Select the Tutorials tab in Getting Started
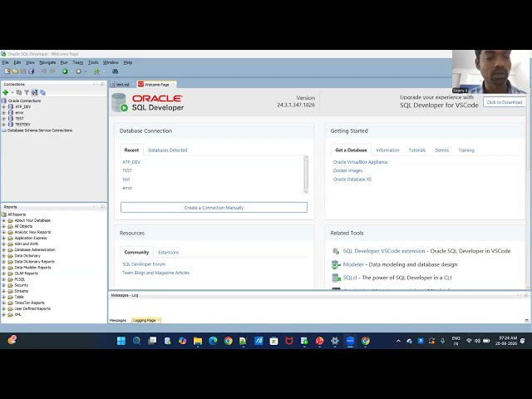This screenshot has width=532, height=399. click(417, 150)
